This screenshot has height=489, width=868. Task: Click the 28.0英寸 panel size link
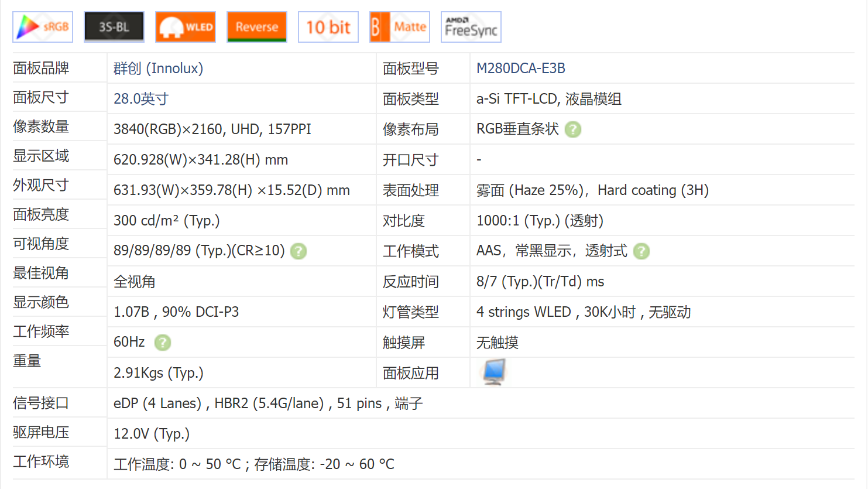pyautogui.click(x=141, y=98)
